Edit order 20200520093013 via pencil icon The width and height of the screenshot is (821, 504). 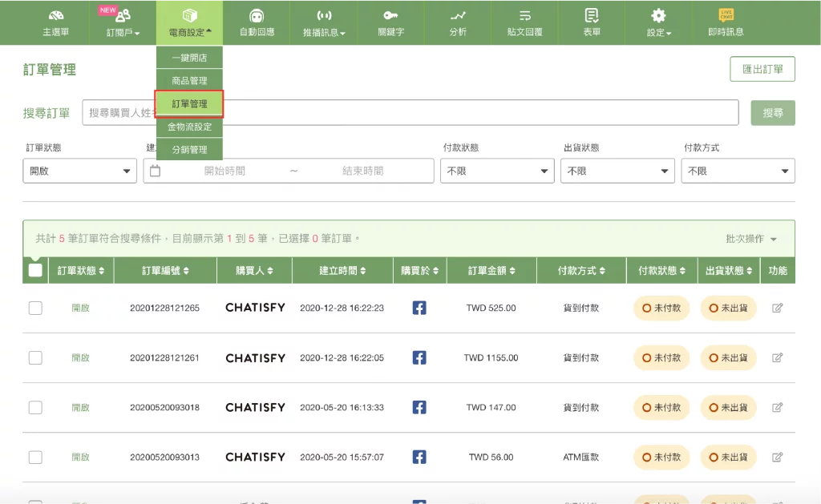(x=777, y=457)
